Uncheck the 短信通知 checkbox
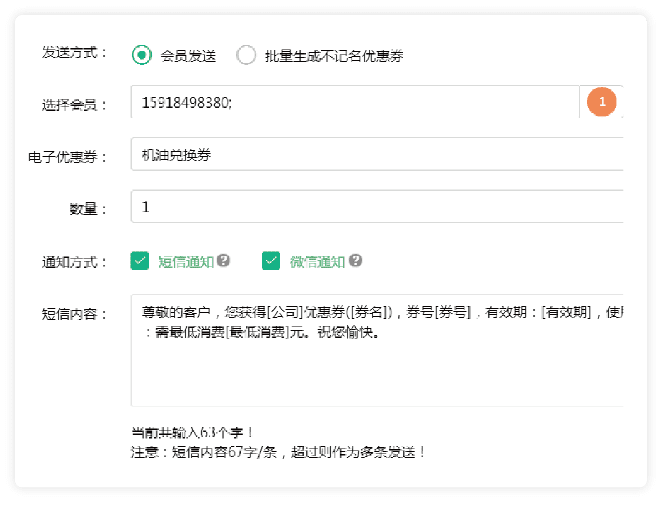The height and width of the screenshot is (526, 662). [140, 261]
